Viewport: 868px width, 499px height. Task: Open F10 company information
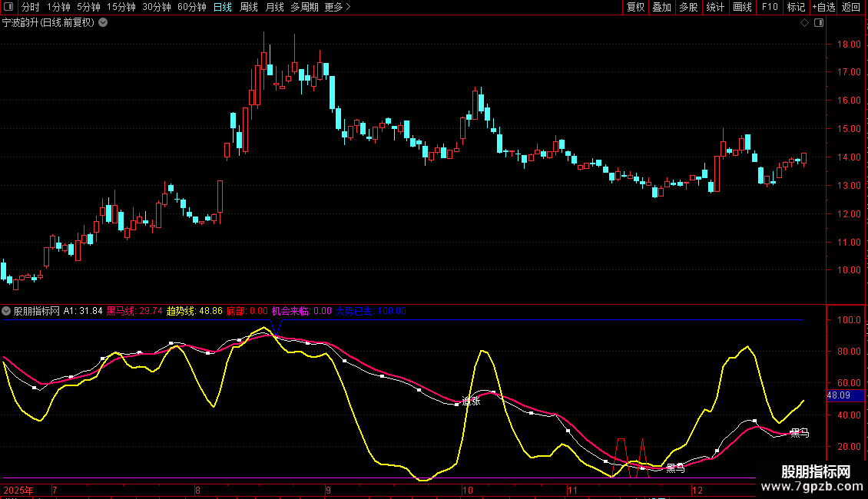(x=769, y=8)
